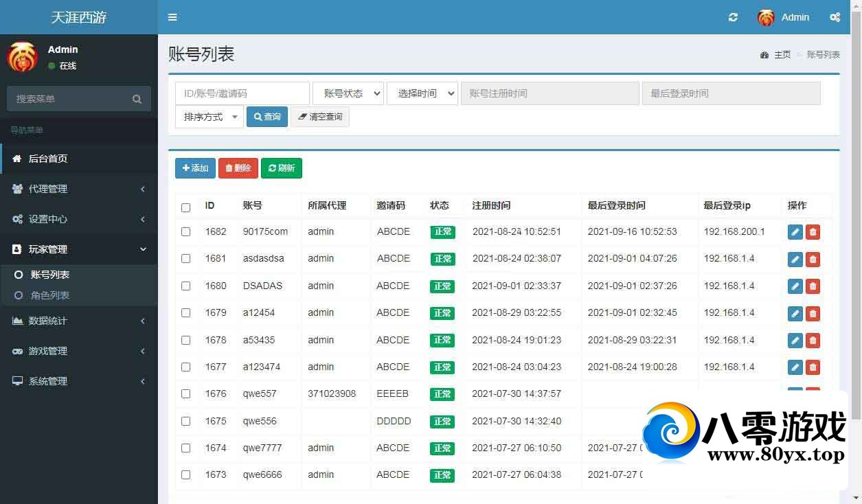862x504 pixels.
Task: Click the gamepad icon beside 游戏管理
Action: [x=17, y=351]
